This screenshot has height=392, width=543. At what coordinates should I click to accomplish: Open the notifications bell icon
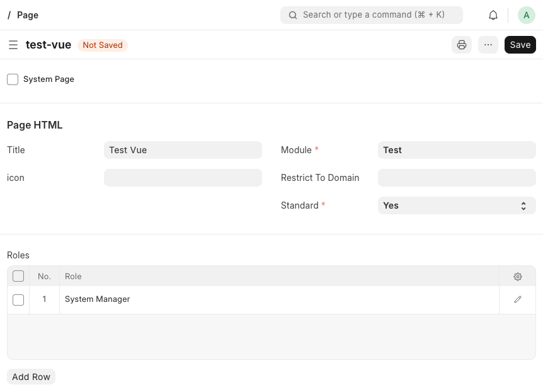(x=493, y=15)
